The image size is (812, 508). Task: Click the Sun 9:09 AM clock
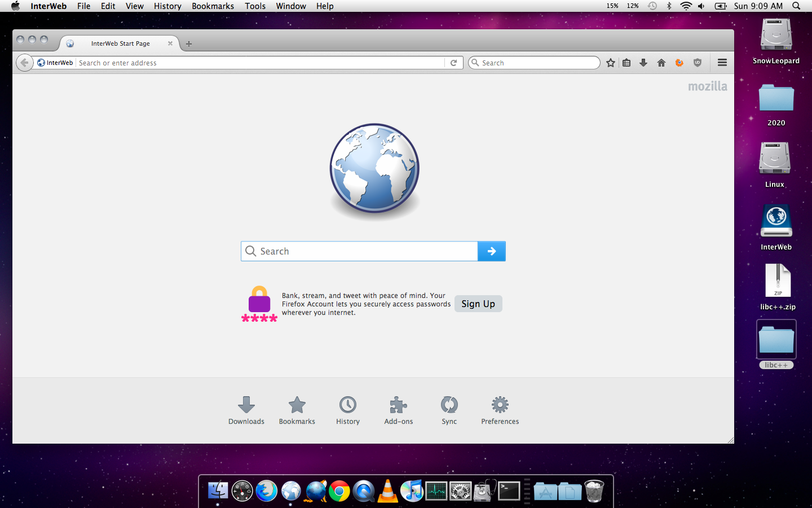tap(758, 6)
